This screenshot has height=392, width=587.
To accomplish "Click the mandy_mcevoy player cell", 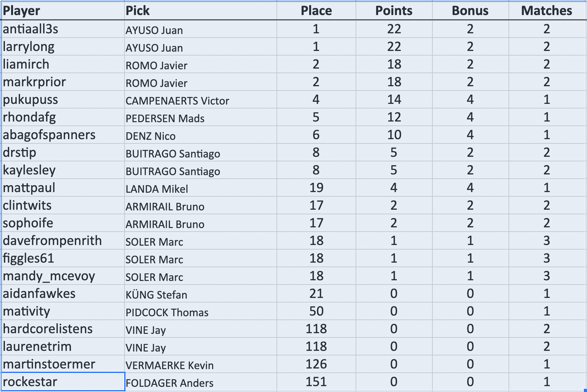I will [49, 276].
